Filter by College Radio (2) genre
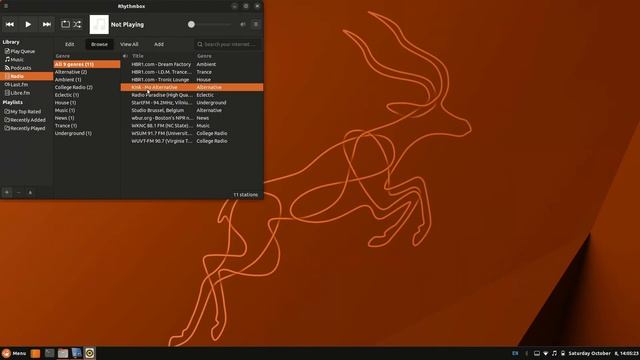 coord(87,87)
